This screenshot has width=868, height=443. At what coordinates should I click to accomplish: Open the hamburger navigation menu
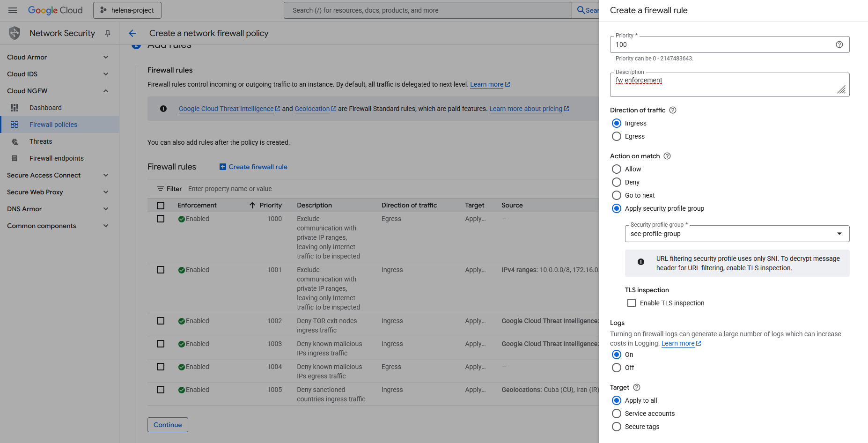(x=13, y=10)
